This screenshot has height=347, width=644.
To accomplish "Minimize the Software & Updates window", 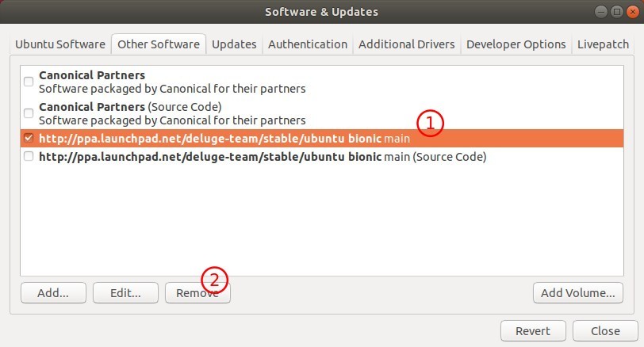I will pos(601,12).
